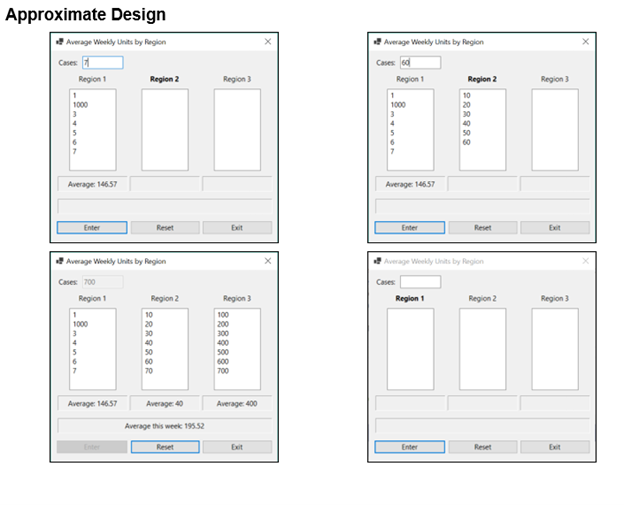Click the Average this week: 195.52 label
Viewport: 624px width, 505px height.
tap(164, 426)
